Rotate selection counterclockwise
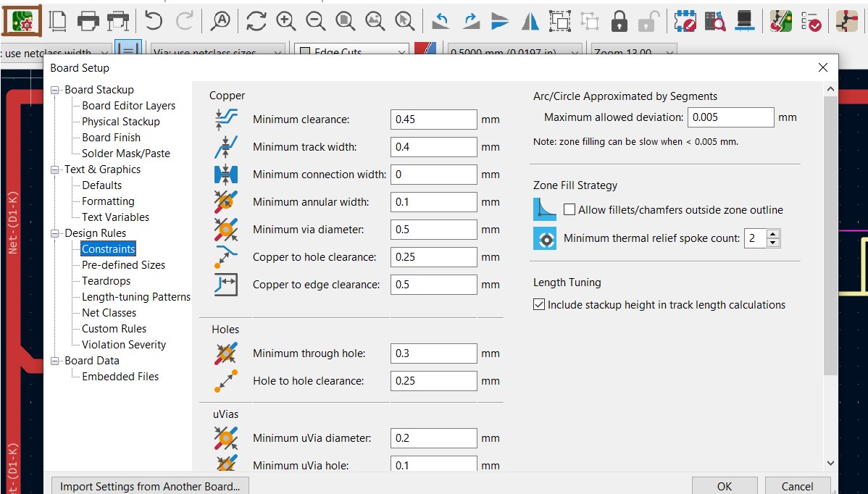Image resolution: width=868 pixels, height=494 pixels. [x=441, y=21]
